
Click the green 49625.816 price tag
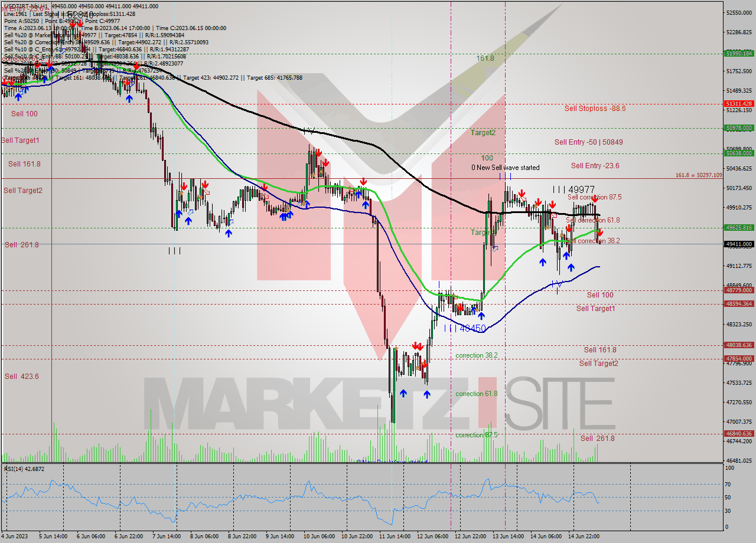739,227
